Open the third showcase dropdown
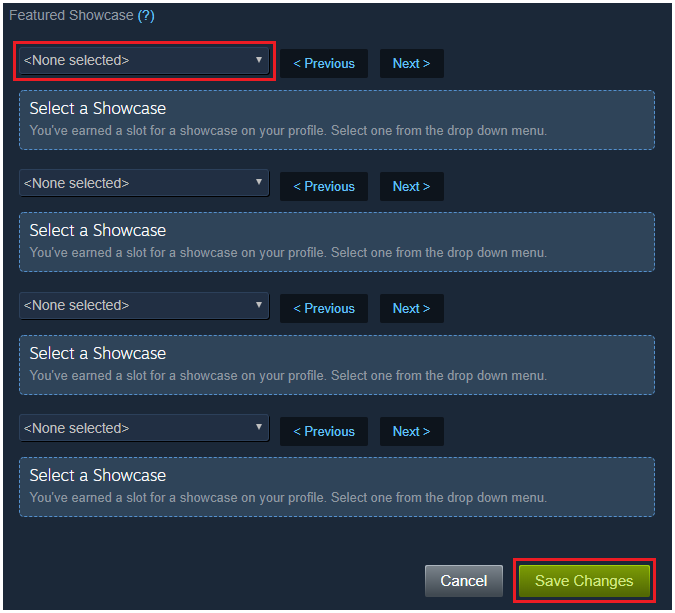 point(144,306)
